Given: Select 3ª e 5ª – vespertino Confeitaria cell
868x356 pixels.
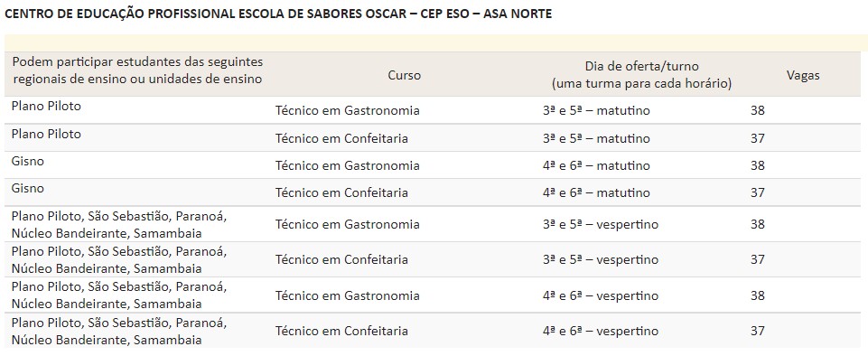Looking at the screenshot, I should click(x=601, y=259).
